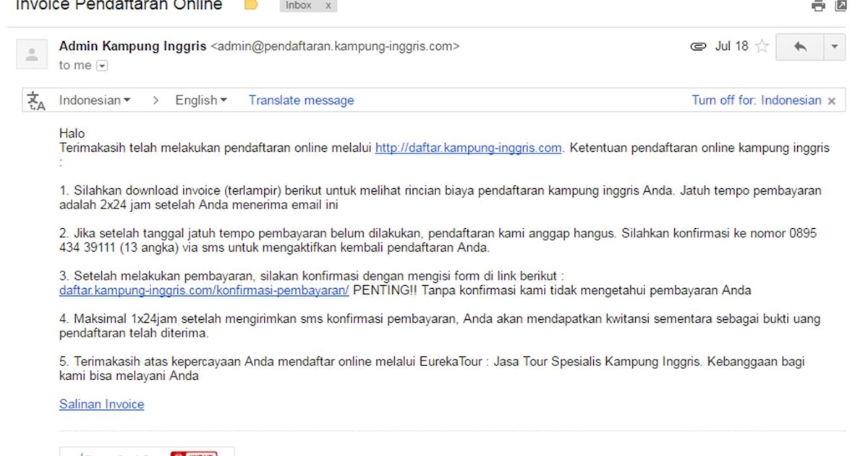Click the sender address admin@pendaftaran.kampung-inggris.com
The image size is (868, 456).
click(x=335, y=46)
